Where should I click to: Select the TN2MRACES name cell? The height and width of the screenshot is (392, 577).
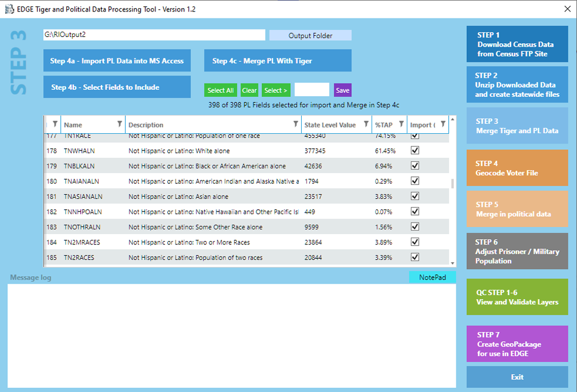(82, 242)
